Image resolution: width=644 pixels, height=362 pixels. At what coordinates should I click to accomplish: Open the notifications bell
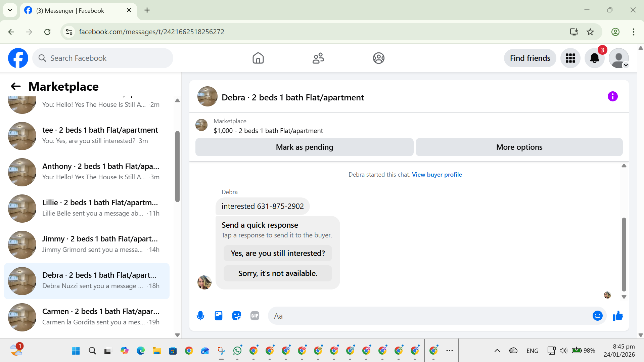594,58
